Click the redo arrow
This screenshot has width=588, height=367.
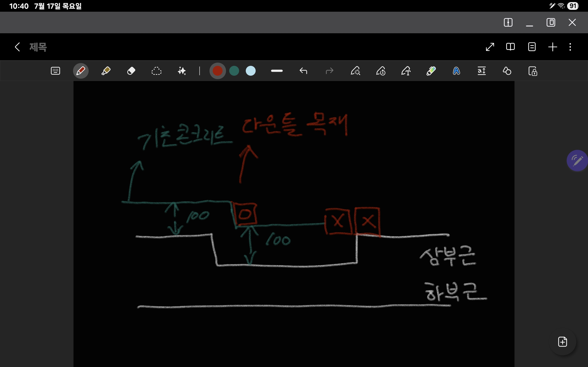pos(329,71)
